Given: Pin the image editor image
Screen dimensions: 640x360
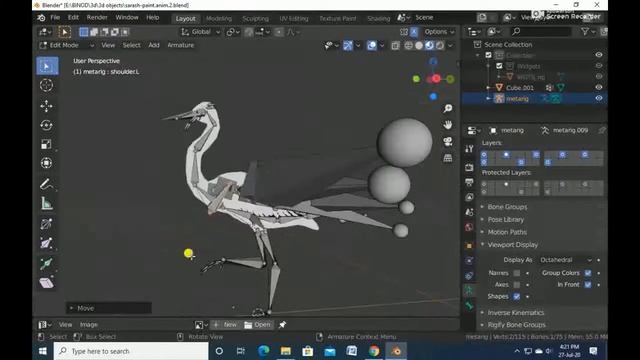Looking at the screenshot, I should click(x=282, y=325).
